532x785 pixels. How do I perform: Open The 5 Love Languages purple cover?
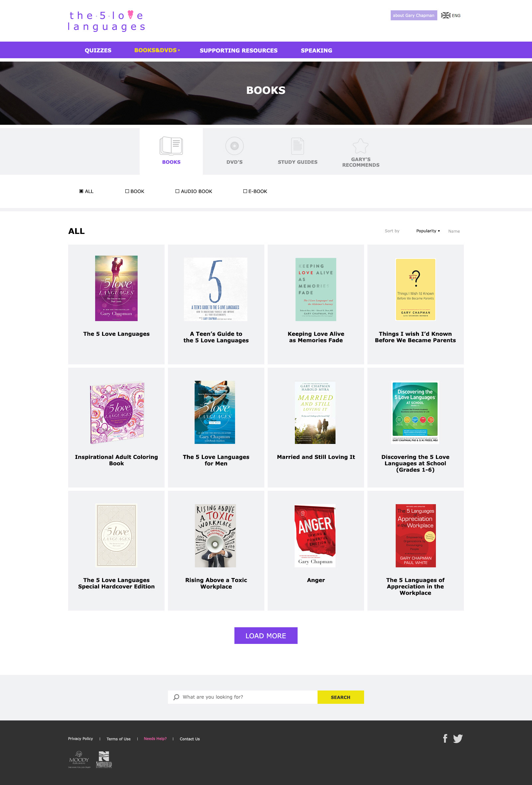(116, 288)
